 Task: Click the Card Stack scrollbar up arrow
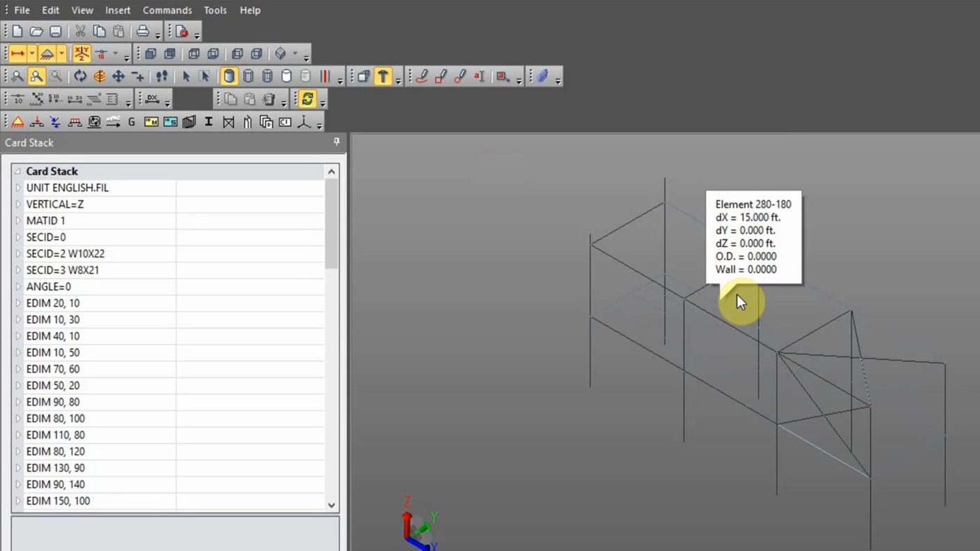click(x=331, y=172)
